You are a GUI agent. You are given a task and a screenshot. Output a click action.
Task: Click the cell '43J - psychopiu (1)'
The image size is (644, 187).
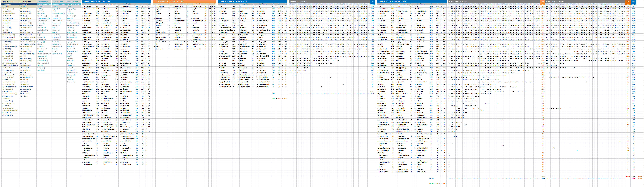tap(28, 18)
